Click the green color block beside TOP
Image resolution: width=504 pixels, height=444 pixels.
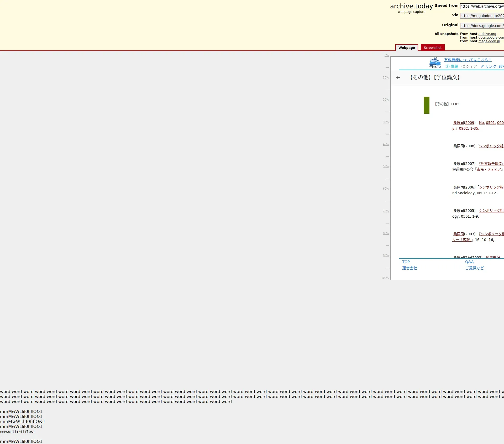(x=427, y=105)
